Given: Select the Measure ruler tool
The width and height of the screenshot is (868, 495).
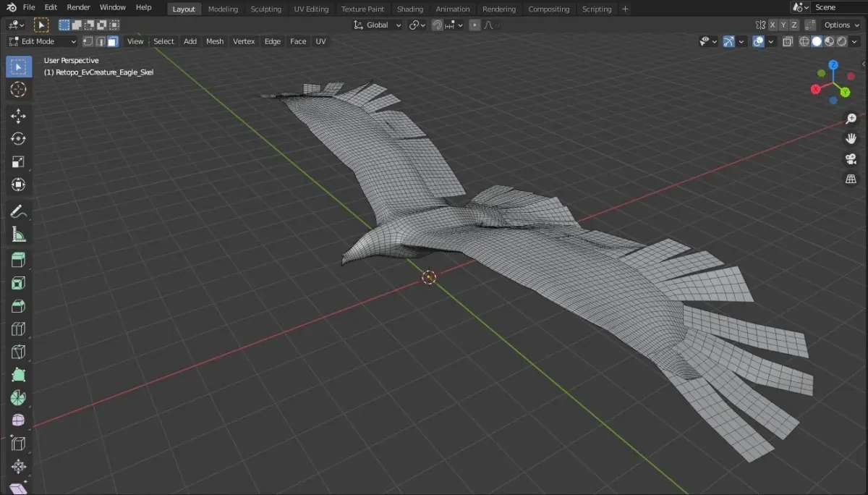Looking at the screenshot, I should pyautogui.click(x=19, y=234).
